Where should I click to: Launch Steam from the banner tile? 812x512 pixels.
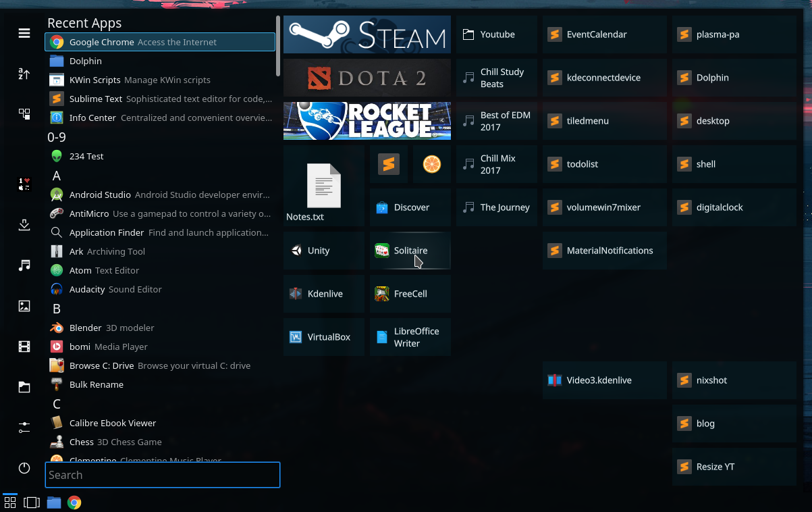(367, 34)
